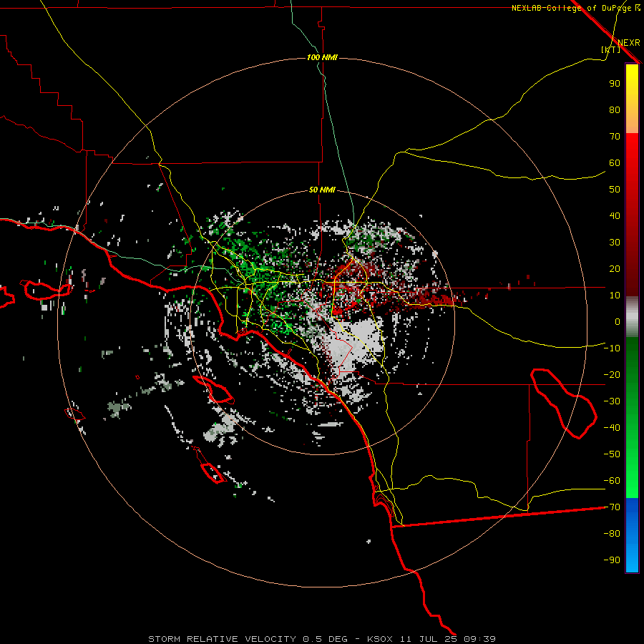
Task: Click the "100 NMI" range ring label
Action: (322, 57)
